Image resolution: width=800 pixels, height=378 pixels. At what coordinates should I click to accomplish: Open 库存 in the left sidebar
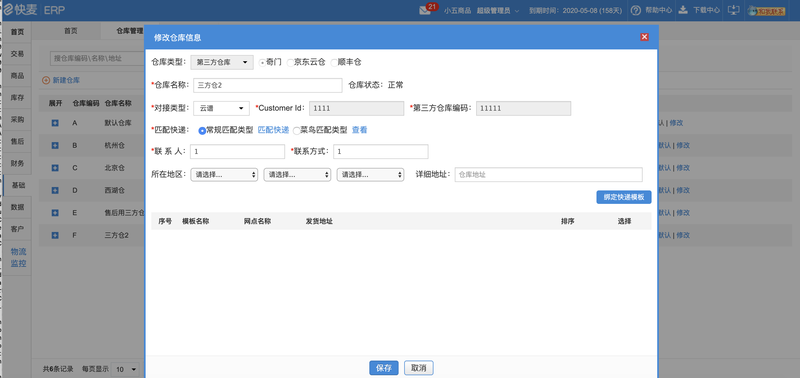tap(17, 97)
